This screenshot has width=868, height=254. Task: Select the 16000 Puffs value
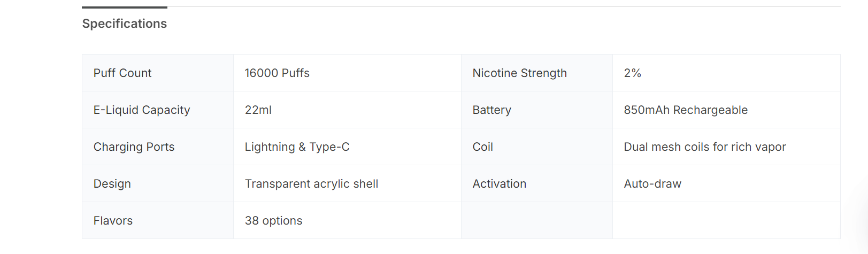coord(277,73)
